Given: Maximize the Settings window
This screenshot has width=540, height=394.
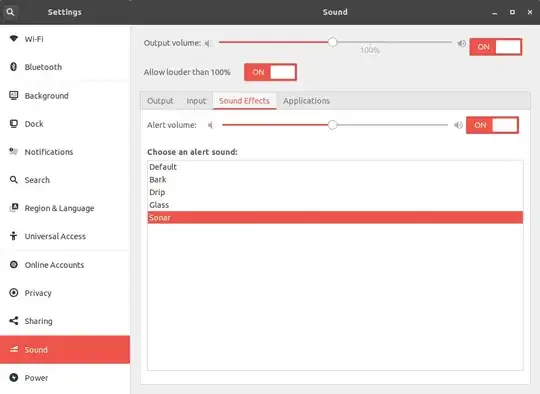Looking at the screenshot, I should coord(512,12).
